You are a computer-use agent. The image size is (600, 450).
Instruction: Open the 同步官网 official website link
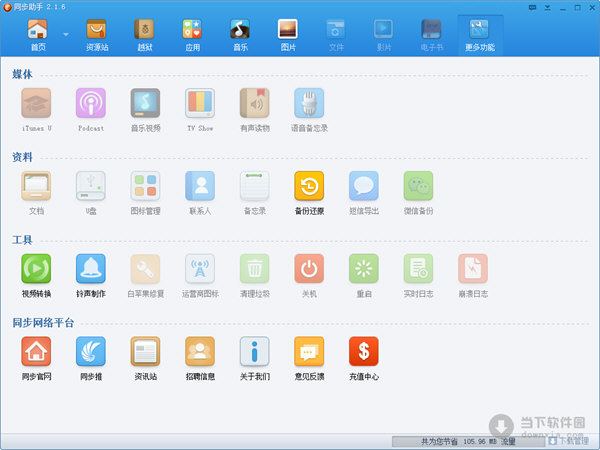(36, 353)
